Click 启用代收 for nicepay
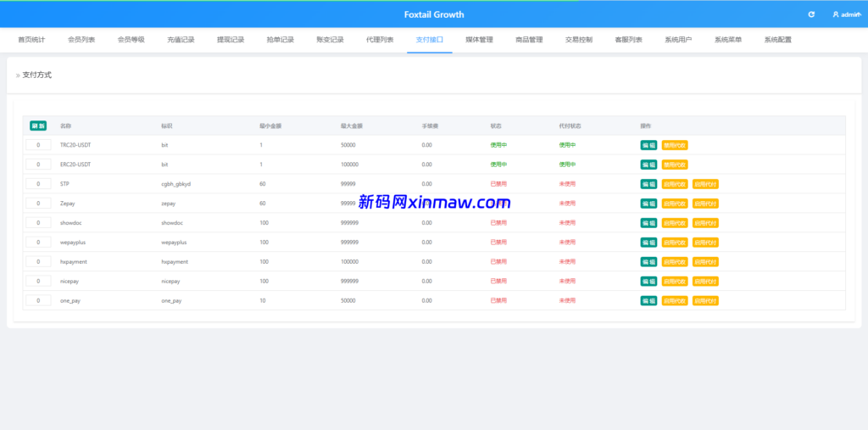Viewport: 868px width, 430px height. [x=675, y=281]
